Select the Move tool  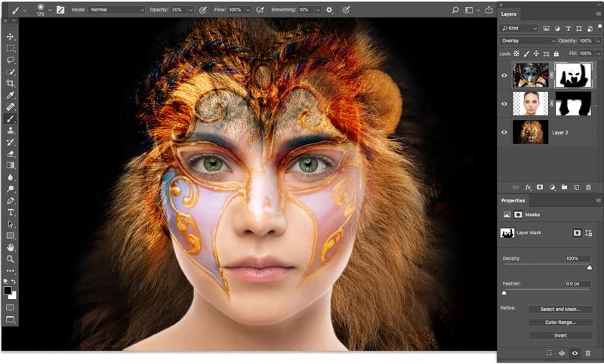click(x=11, y=36)
